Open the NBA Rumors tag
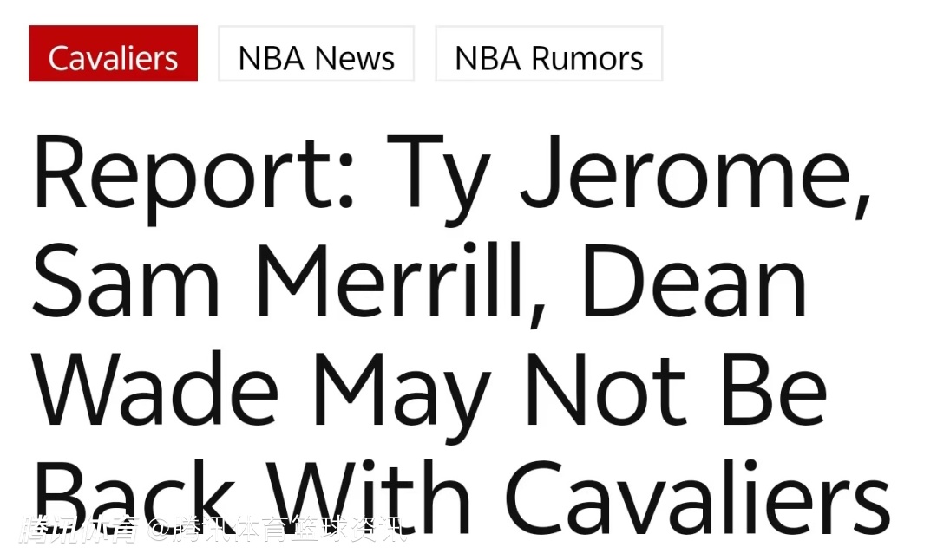The image size is (937, 560). (548, 54)
